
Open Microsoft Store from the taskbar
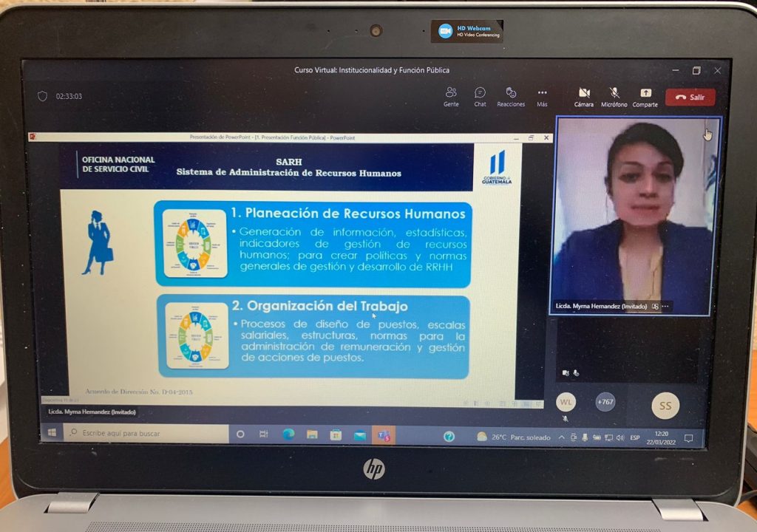336,435
